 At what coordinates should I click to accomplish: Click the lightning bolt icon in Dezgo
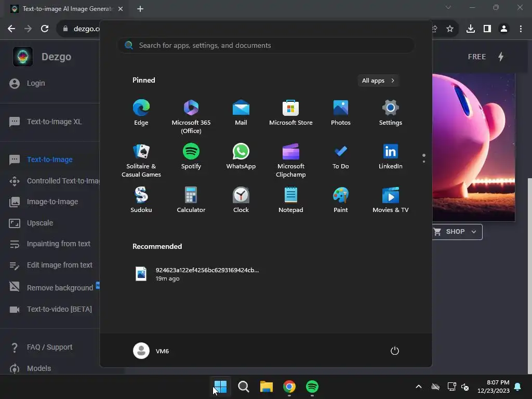coord(501,57)
